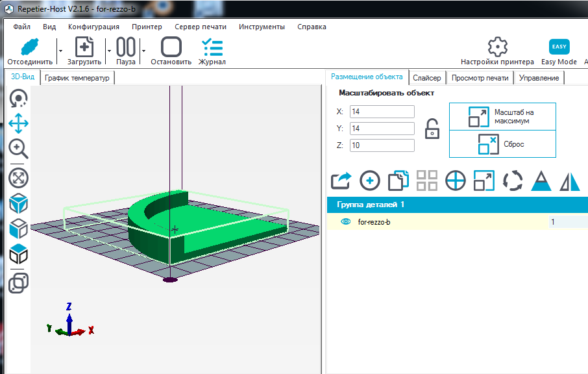Switch to the График температур tab
Image resolution: width=588 pixels, height=374 pixels.
pos(77,78)
